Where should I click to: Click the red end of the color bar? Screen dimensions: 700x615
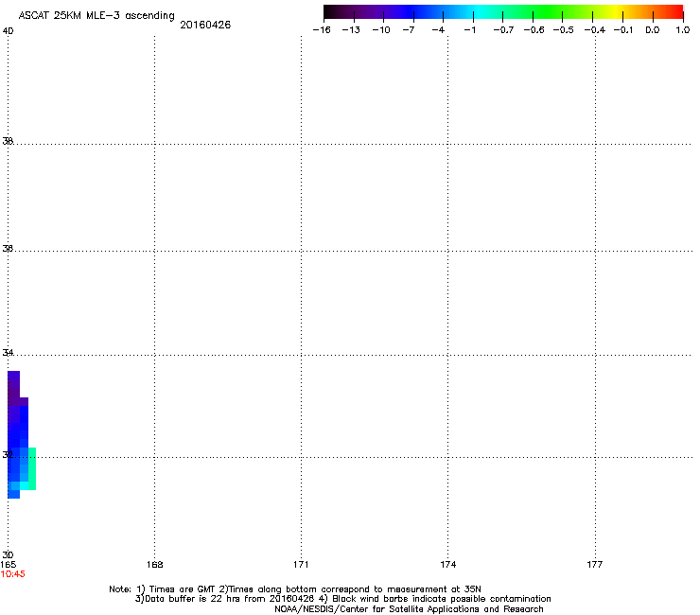(x=674, y=12)
